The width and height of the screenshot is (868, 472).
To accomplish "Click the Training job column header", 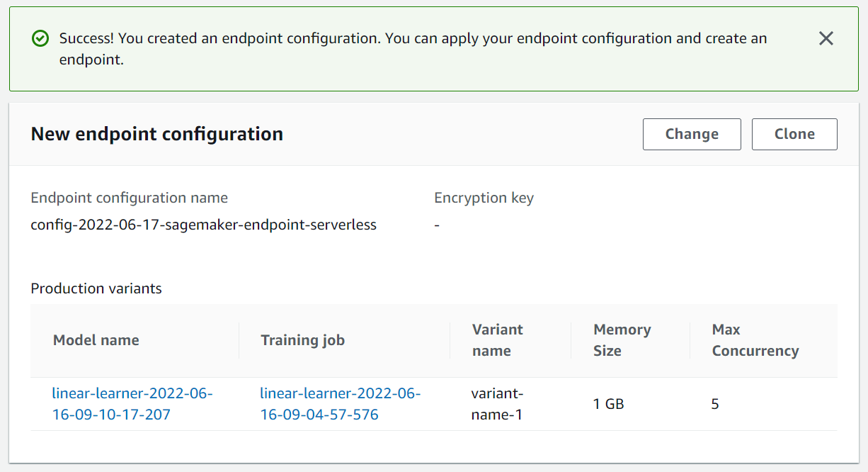I will point(303,340).
